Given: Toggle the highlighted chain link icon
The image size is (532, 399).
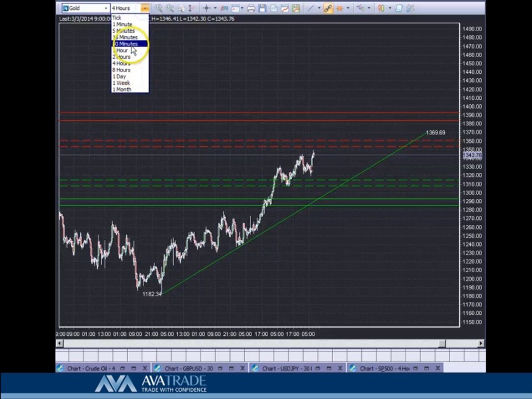Looking at the screenshot, I should (x=328, y=8).
